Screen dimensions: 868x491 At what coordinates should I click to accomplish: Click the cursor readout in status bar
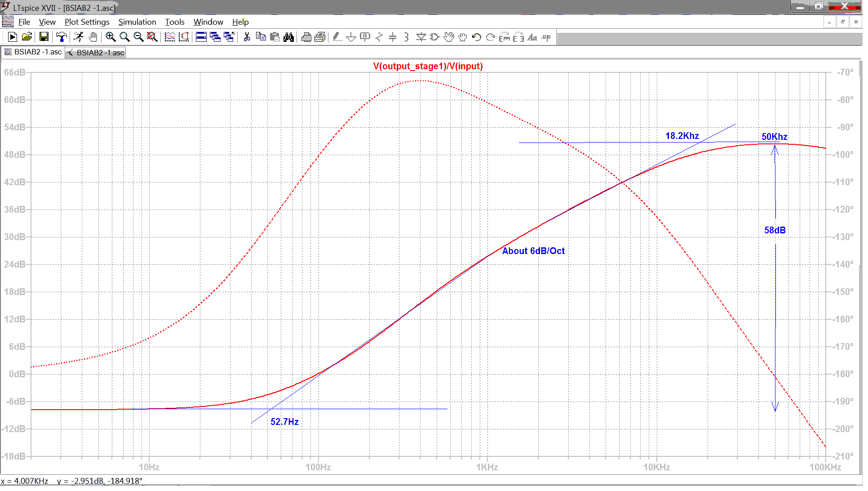click(72, 481)
